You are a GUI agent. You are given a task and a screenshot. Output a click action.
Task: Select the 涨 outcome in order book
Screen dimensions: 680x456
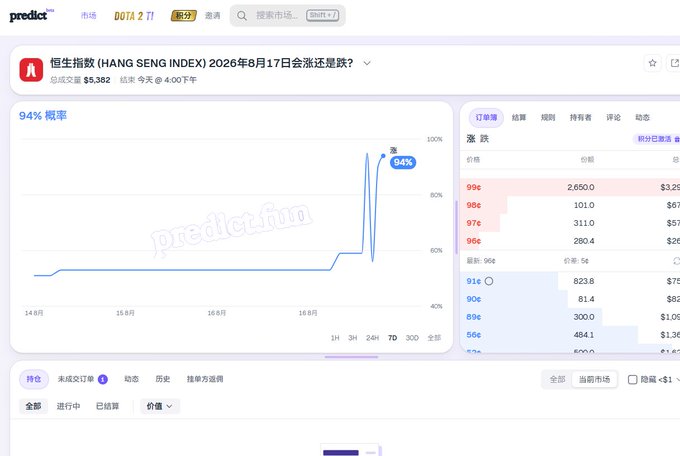pyautogui.click(x=471, y=138)
